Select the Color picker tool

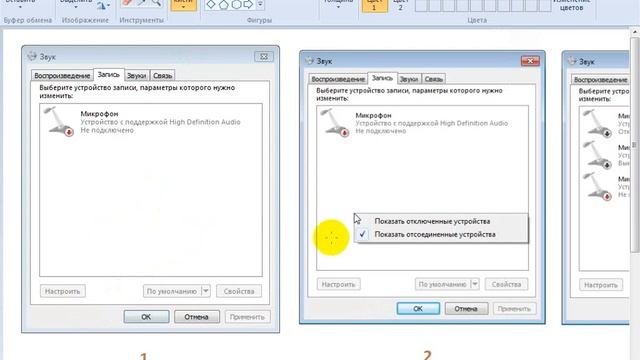click(142, 3)
